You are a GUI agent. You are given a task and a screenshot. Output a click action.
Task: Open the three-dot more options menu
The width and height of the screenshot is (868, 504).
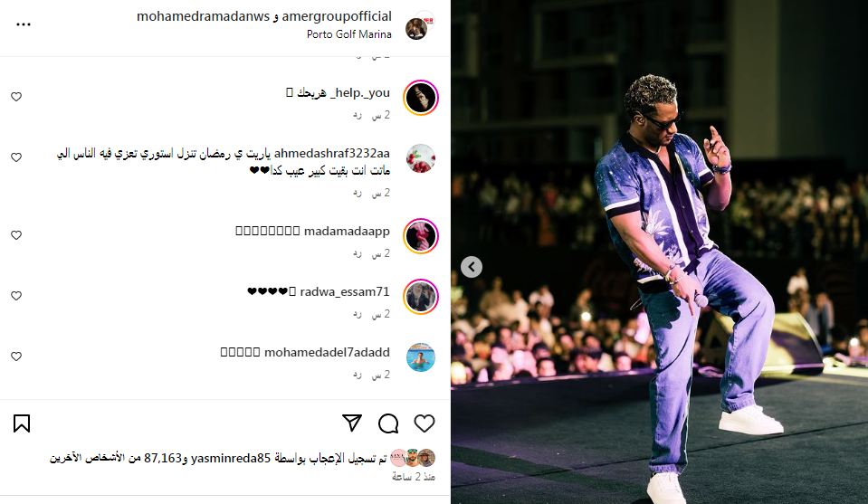pyautogui.click(x=24, y=24)
